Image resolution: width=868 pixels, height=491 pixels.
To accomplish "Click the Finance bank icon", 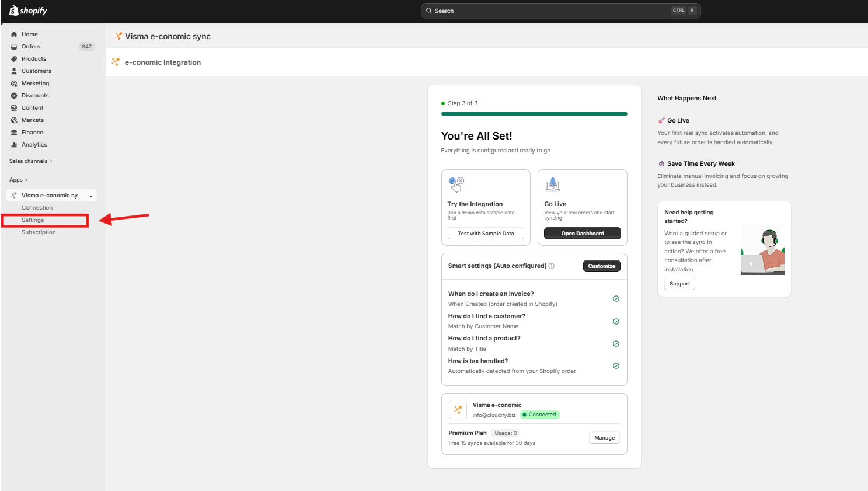I will [14, 133].
